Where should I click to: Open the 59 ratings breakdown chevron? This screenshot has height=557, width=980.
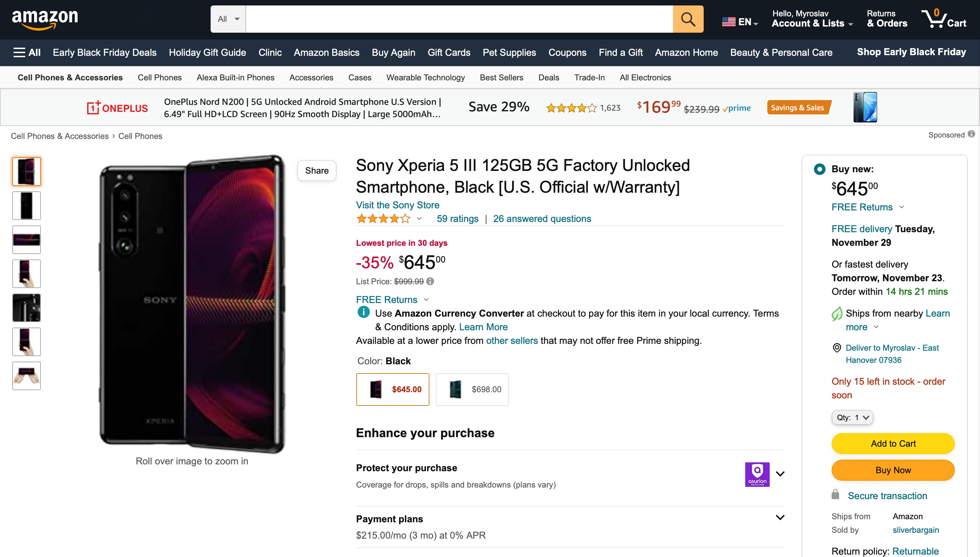pos(419,219)
